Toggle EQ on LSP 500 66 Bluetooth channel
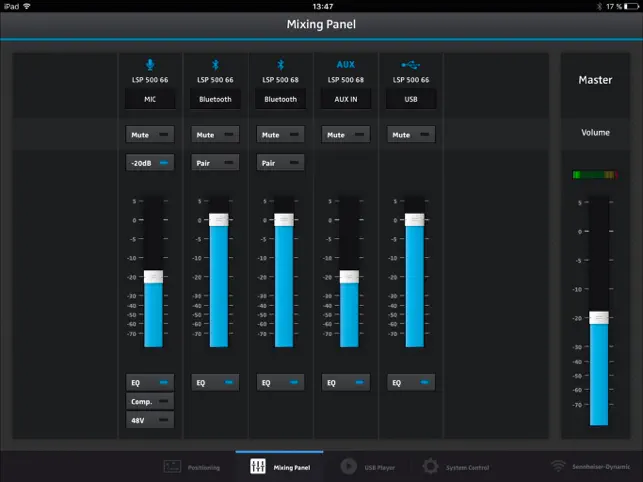The image size is (643, 482). [215, 383]
